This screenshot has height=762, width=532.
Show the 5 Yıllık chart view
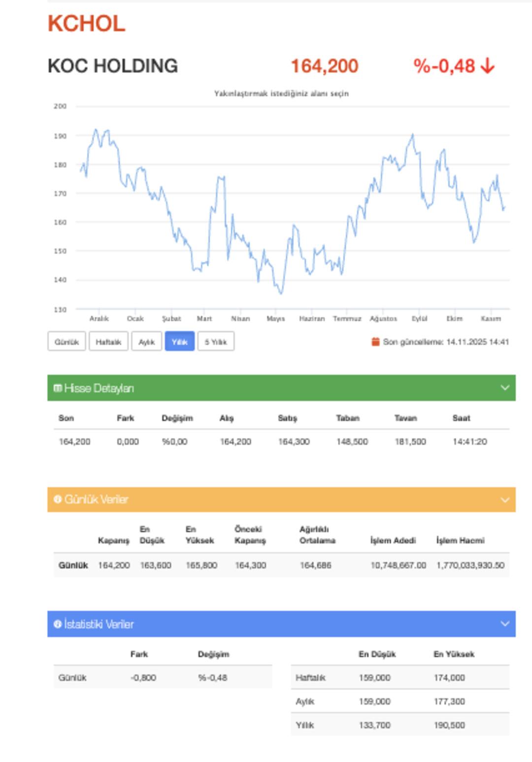click(x=216, y=341)
